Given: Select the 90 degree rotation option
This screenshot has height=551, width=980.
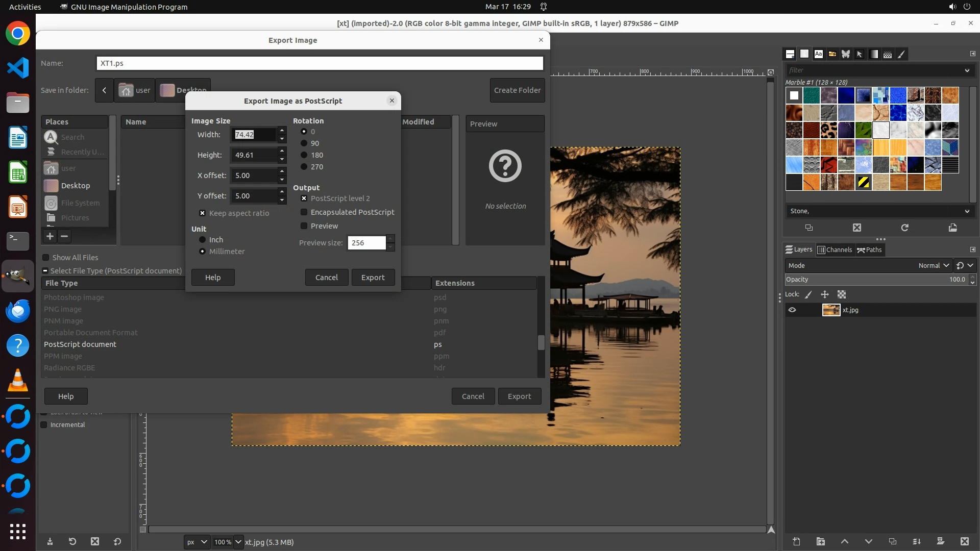Looking at the screenshot, I should (304, 143).
